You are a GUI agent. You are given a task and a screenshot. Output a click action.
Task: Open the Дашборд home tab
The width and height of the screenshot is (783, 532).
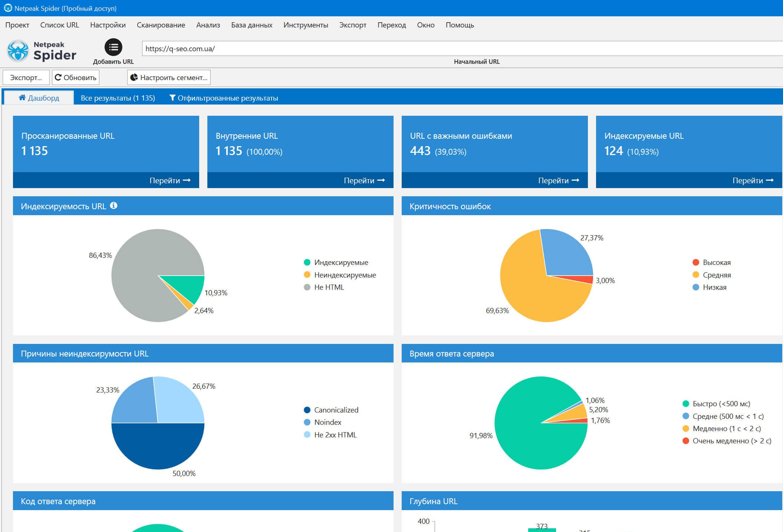coord(39,98)
